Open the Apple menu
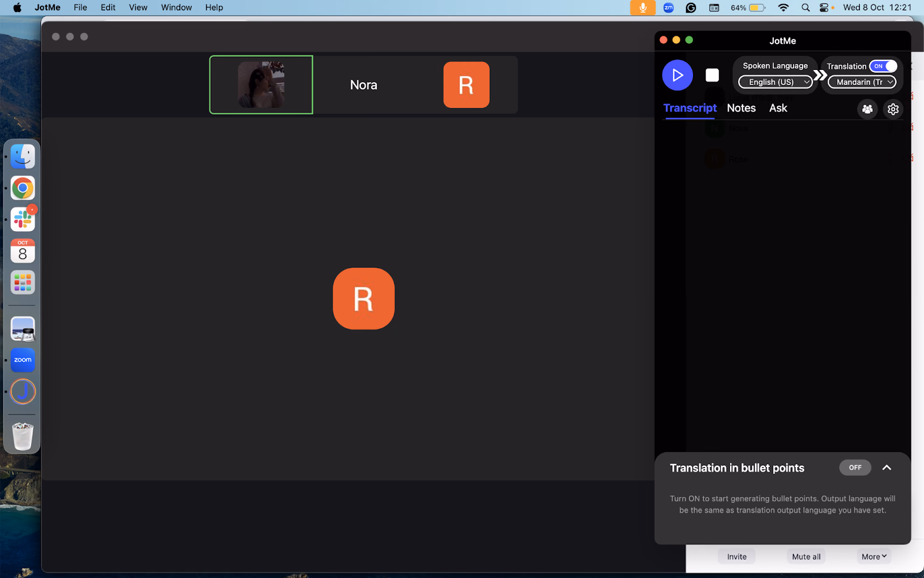Image resolution: width=924 pixels, height=578 pixels. tap(17, 8)
